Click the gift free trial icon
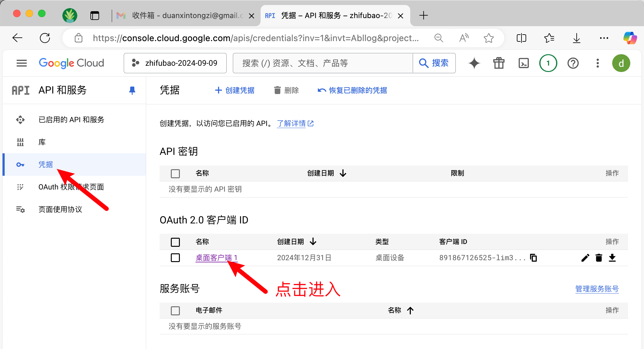The width and height of the screenshot is (644, 349). coord(499,63)
